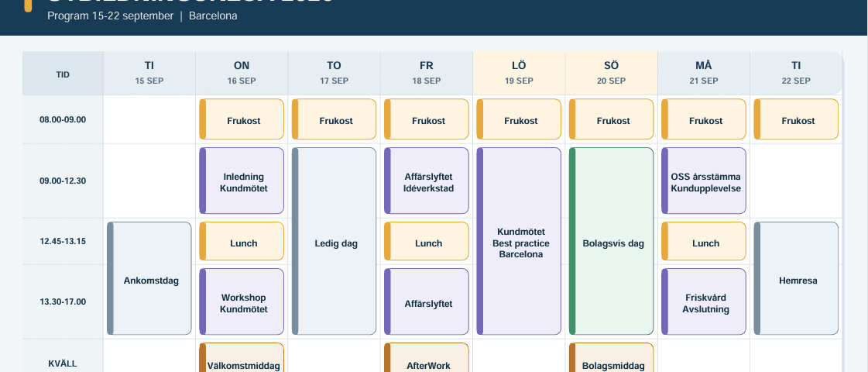The image size is (868, 372).
Task: Click Friday's Affärslyftet afternoon session
Action: 426,301
